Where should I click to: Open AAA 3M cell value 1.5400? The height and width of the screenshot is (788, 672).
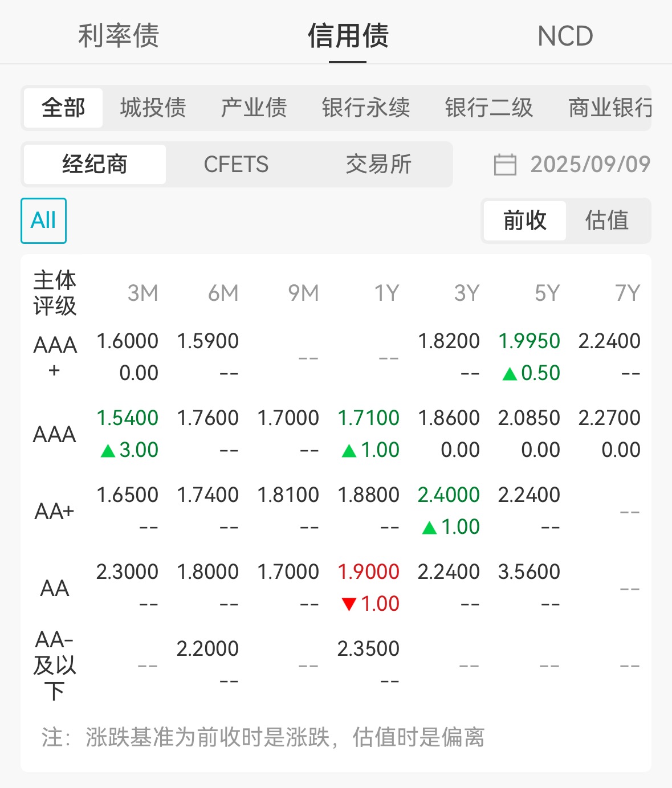[x=128, y=418]
